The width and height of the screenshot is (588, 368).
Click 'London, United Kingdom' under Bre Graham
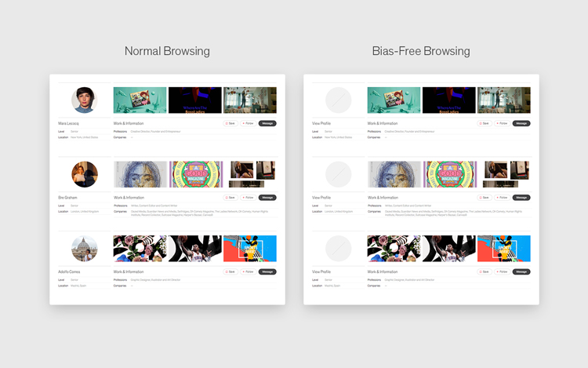click(x=85, y=212)
